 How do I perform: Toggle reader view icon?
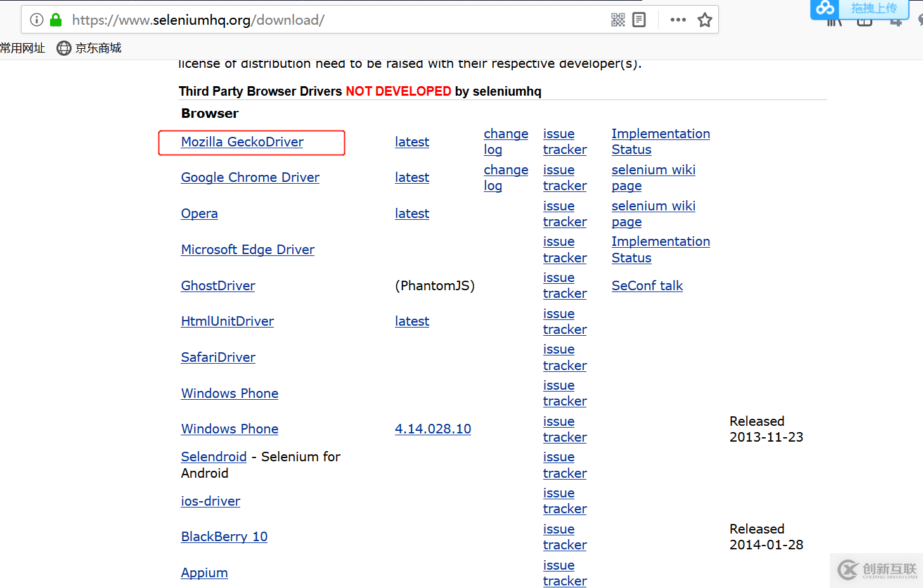pyautogui.click(x=639, y=20)
